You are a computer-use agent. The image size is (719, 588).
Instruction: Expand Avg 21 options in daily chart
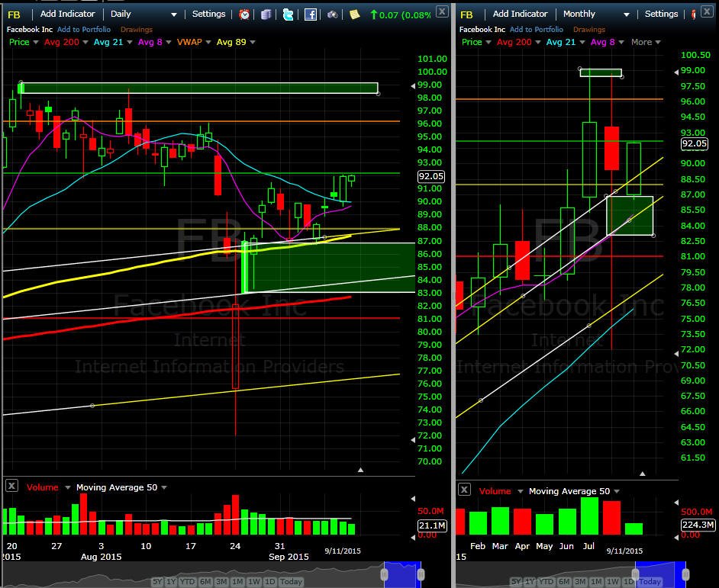pos(129,42)
